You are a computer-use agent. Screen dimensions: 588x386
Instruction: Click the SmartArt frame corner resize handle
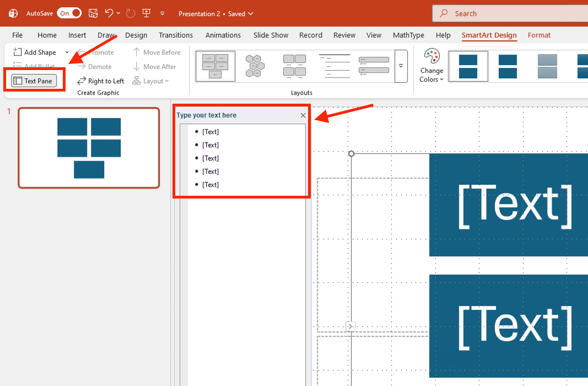[x=351, y=153]
